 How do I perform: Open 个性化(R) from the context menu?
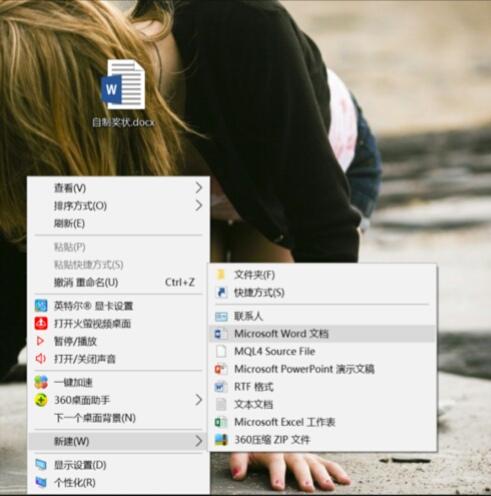tap(119, 482)
